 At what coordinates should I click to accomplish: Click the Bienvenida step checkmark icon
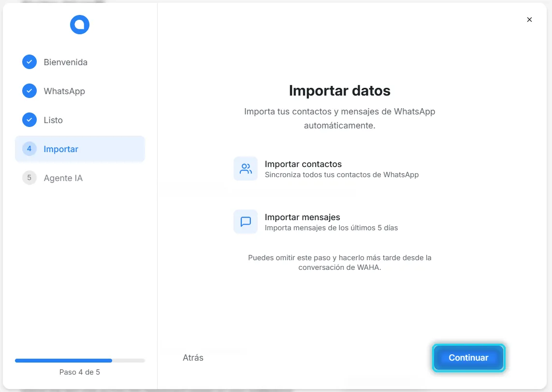point(29,62)
